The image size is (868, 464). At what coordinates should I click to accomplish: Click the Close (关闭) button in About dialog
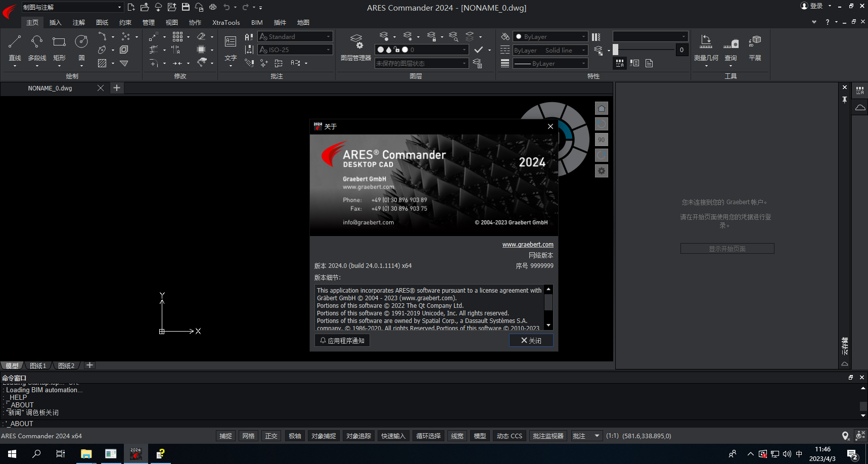(x=531, y=340)
